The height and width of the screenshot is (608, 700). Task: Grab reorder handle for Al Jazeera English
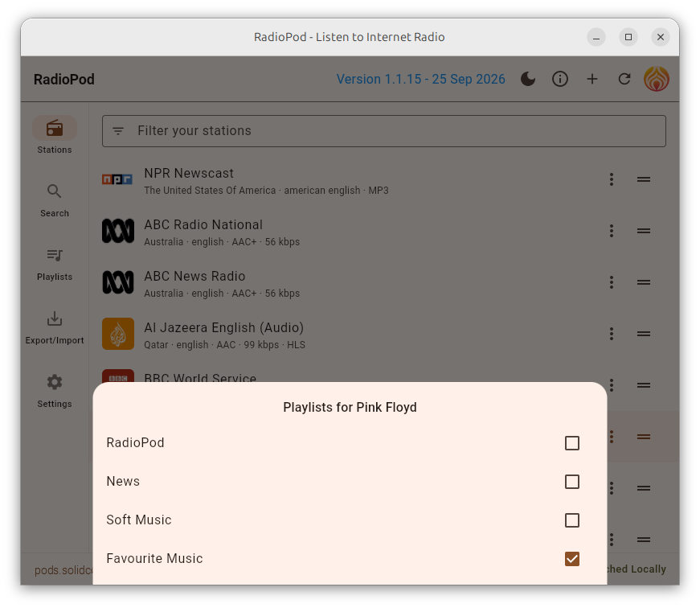[643, 334]
